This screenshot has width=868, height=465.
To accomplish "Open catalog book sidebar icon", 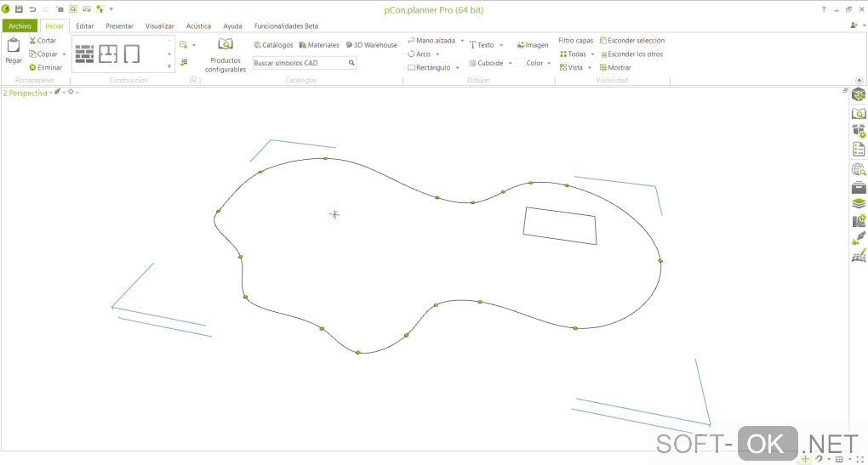I will 859,114.
